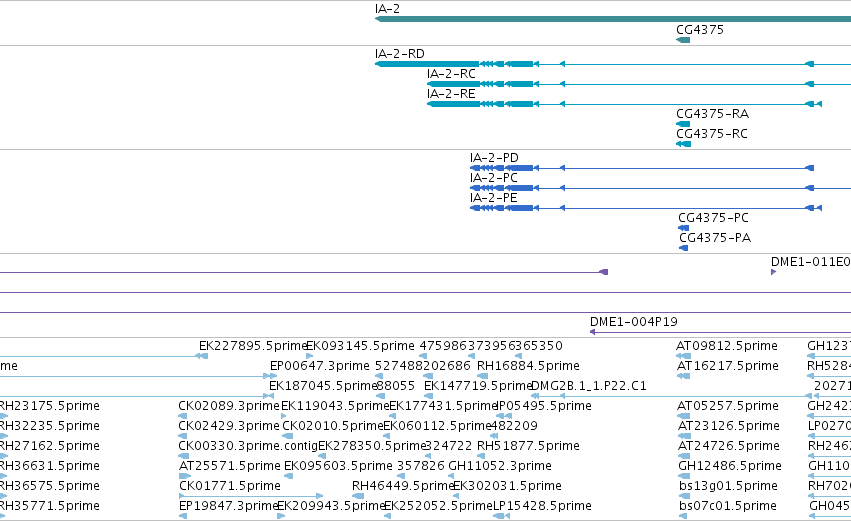Select the GH11052.3prime EST label
Screen dimensions: 851x521
[500, 467]
